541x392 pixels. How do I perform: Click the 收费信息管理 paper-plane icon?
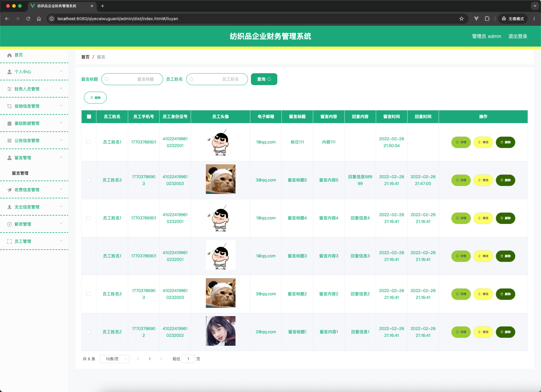9,190
